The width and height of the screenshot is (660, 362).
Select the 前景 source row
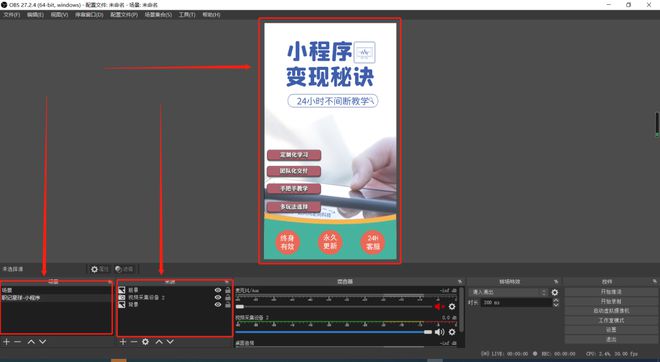175,290
